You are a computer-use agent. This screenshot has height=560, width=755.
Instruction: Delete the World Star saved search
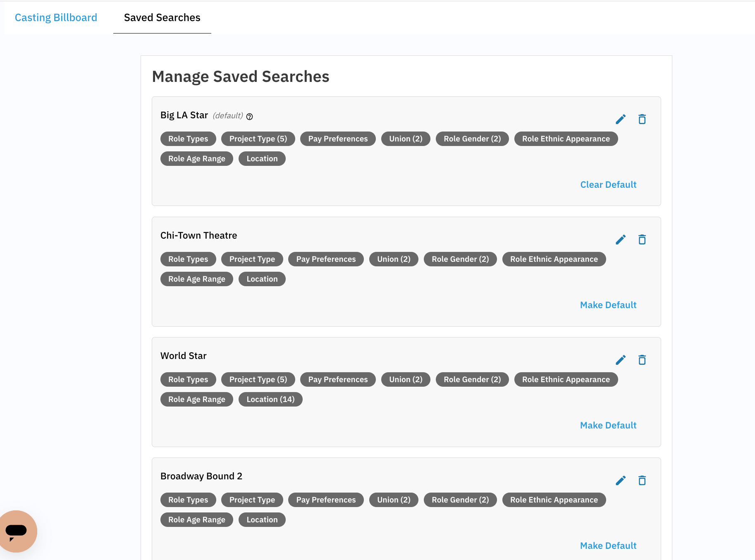[x=642, y=359]
